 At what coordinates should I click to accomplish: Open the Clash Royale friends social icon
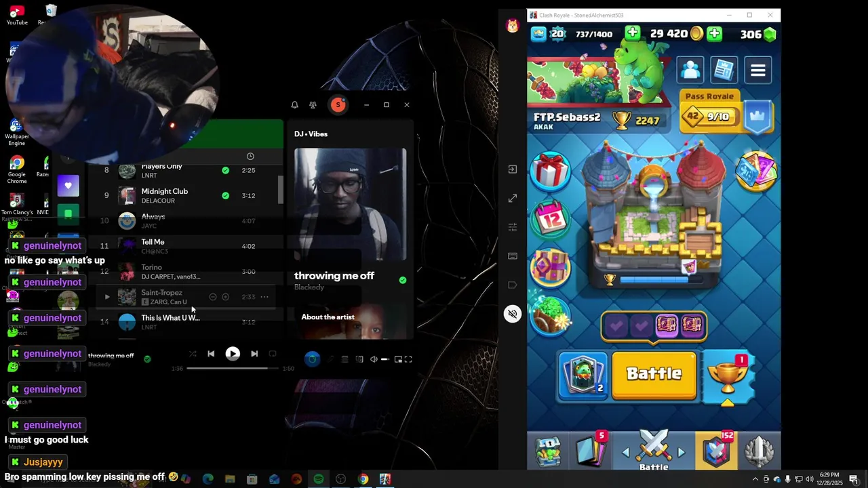tap(690, 70)
